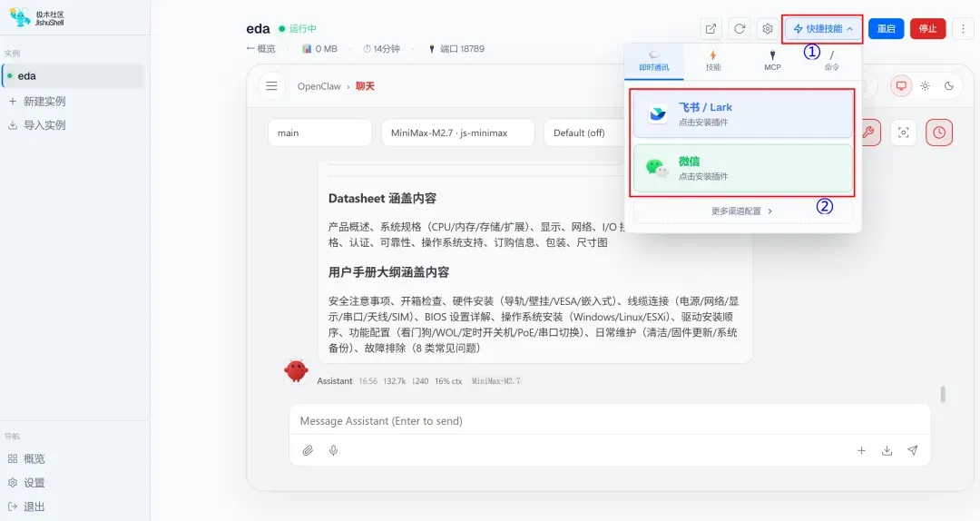
Task: Click the 端口 18789 text
Action: [x=462, y=49]
